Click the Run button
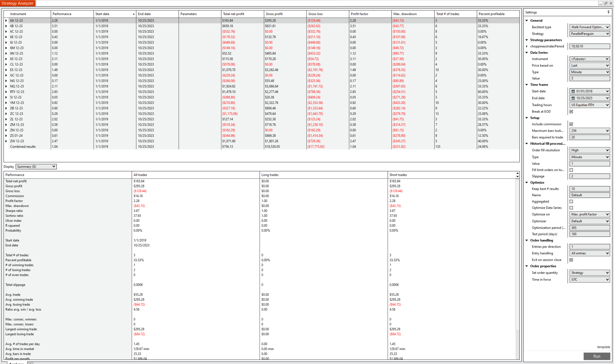Viewport: 614px width, 364px height. [596, 356]
